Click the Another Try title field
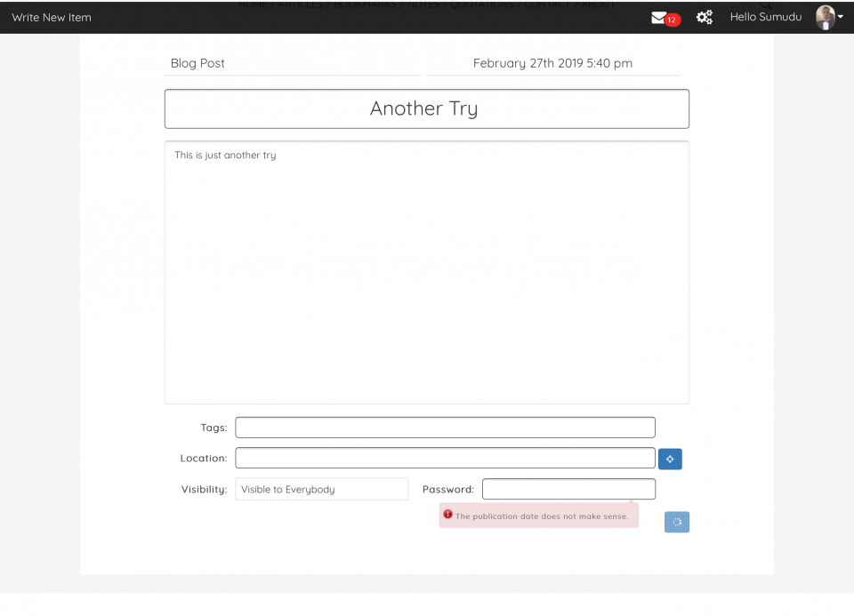854x616 pixels. click(x=426, y=108)
